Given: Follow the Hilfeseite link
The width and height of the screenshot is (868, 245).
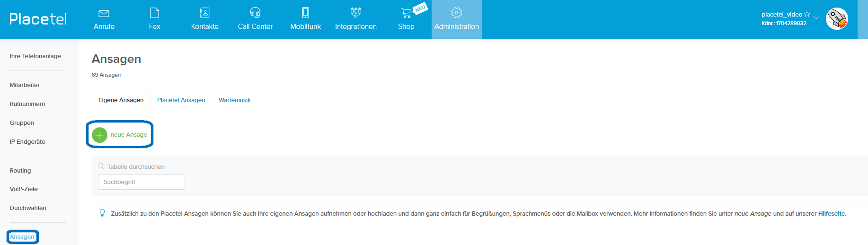Looking at the screenshot, I should pos(832,214).
